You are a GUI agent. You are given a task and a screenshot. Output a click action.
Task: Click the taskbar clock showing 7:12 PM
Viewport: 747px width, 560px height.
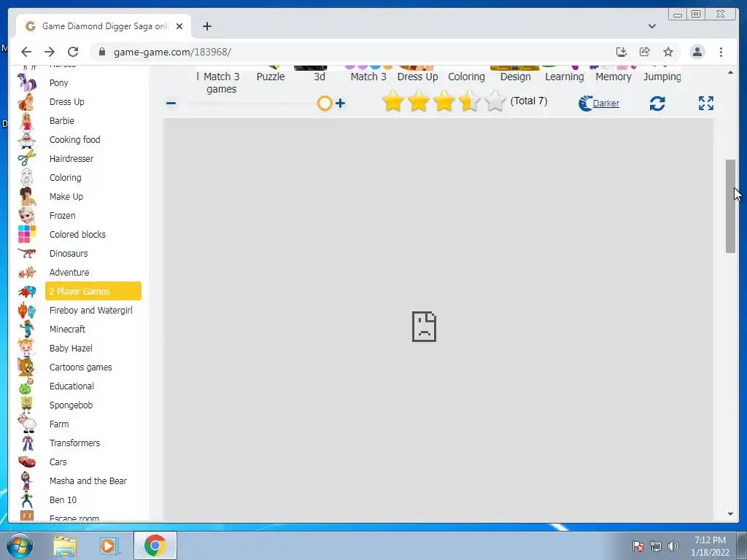pos(710,546)
